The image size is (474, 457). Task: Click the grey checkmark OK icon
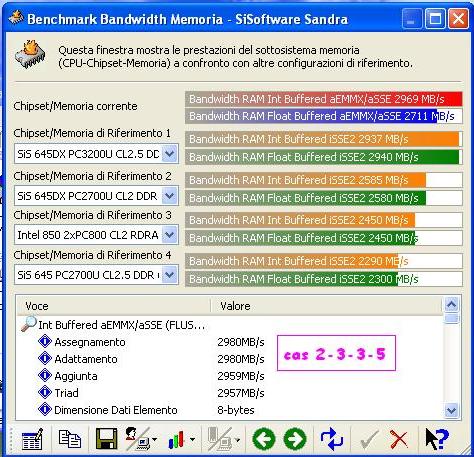tap(369, 439)
